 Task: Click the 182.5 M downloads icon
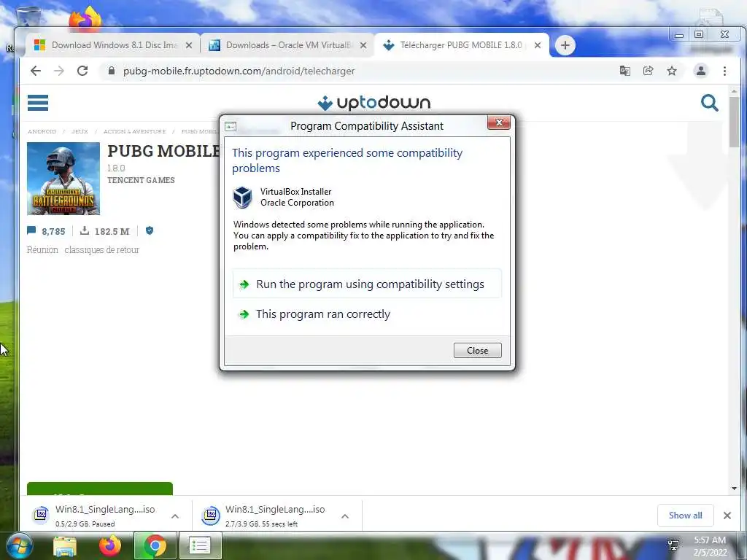(85, 231)
